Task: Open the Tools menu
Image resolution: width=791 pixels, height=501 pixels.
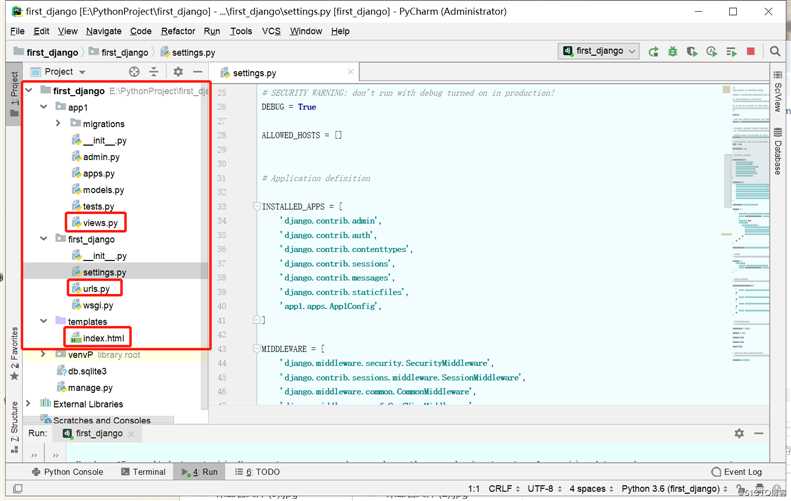Action: tap(241, 31)
